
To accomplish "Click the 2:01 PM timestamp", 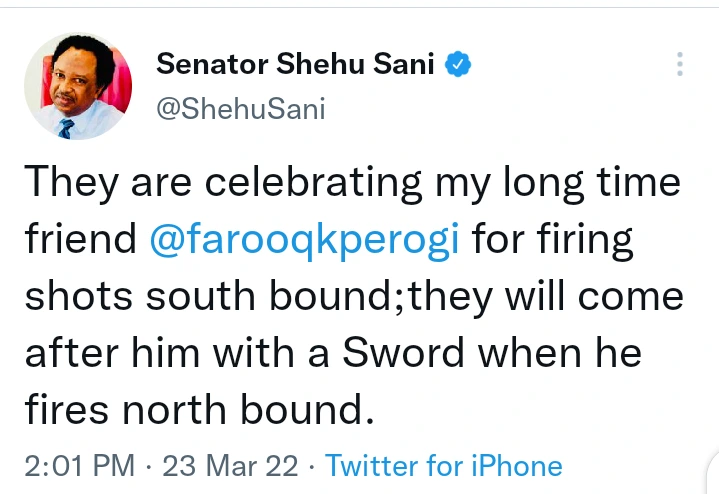I will (78, 465).
